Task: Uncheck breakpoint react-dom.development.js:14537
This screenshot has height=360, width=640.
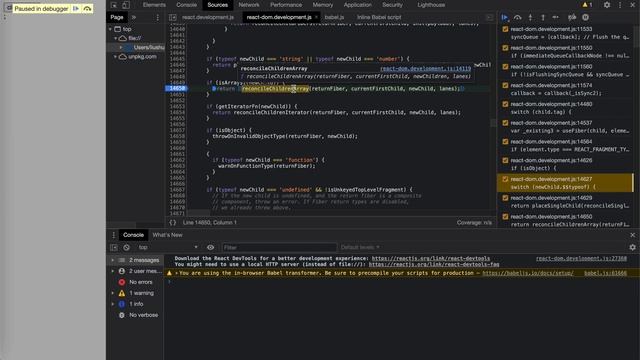Action: 505,123
